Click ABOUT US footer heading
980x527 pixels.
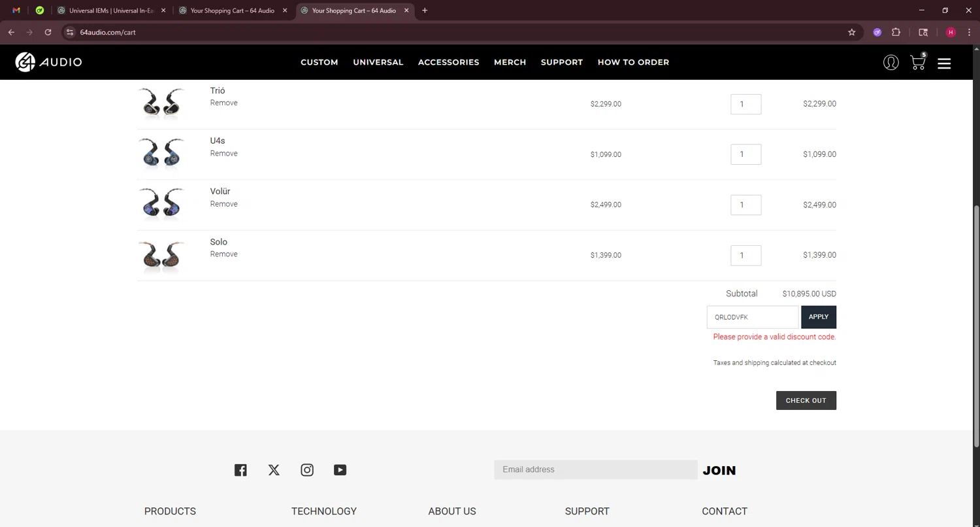pyautogui.click(x=452, y=511)
